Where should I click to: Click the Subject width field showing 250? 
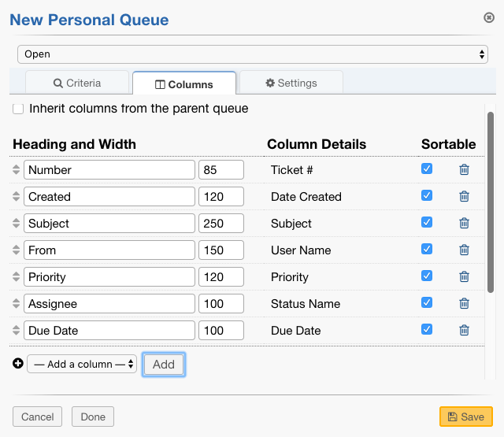point(221,224)
